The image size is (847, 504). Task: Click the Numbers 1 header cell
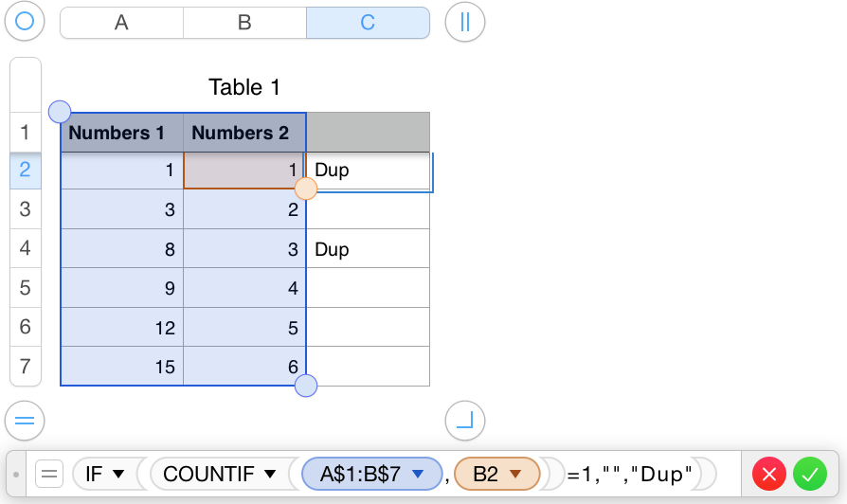click(121, 133)
